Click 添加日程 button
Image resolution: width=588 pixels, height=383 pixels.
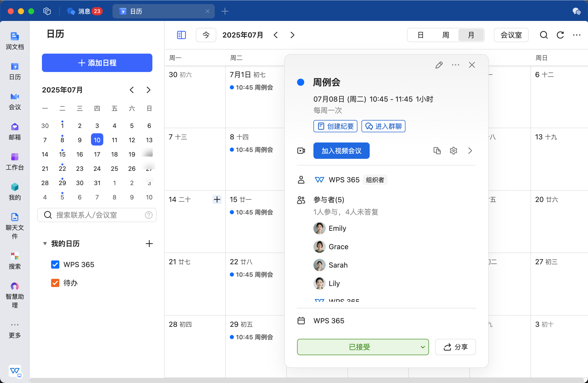point(97,63)
